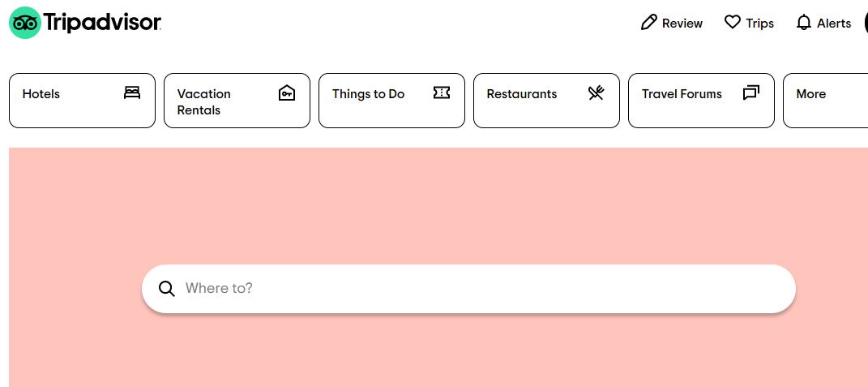868x387 pixels.
Task: View the Alerts link text
Action: [834, 24]
